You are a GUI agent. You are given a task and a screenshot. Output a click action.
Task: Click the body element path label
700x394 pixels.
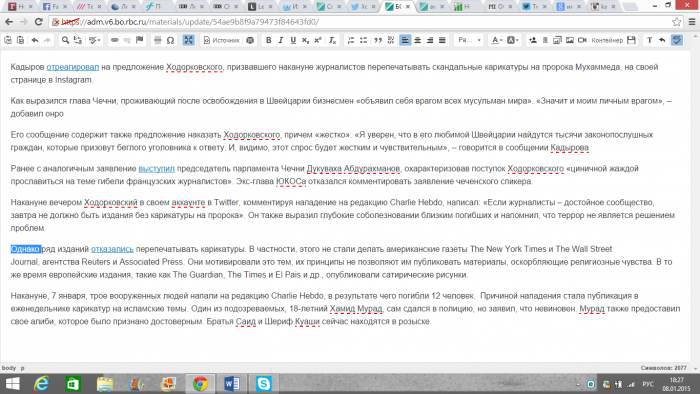click(8, 368)
